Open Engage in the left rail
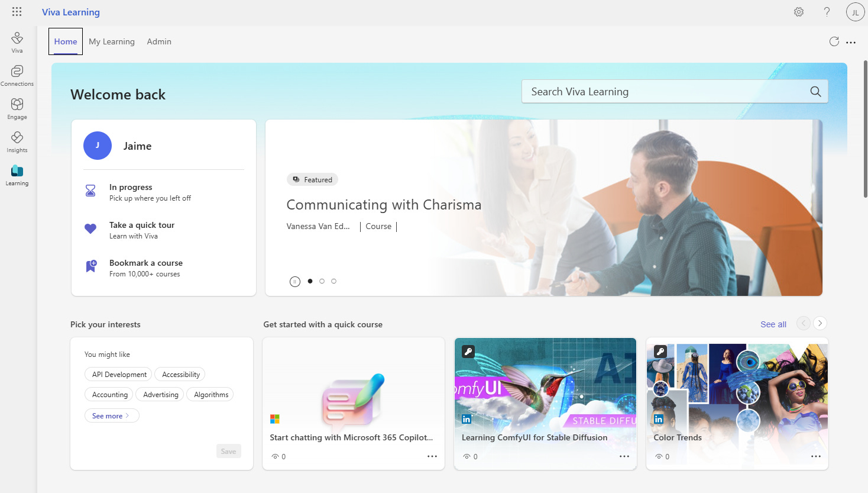Image resolution: width=868 pixels, height=493 pixels. tap(17, 109)
